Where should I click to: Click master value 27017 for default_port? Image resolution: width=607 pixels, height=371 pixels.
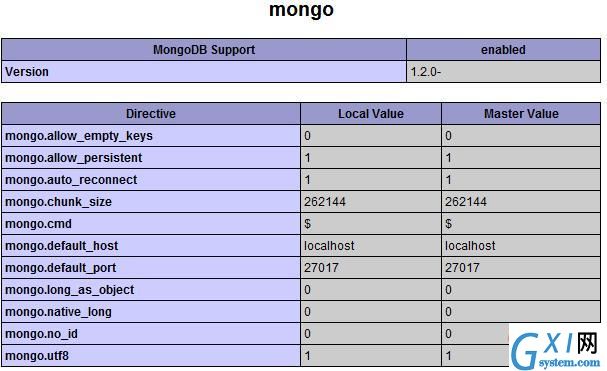[x=462, y=268]
